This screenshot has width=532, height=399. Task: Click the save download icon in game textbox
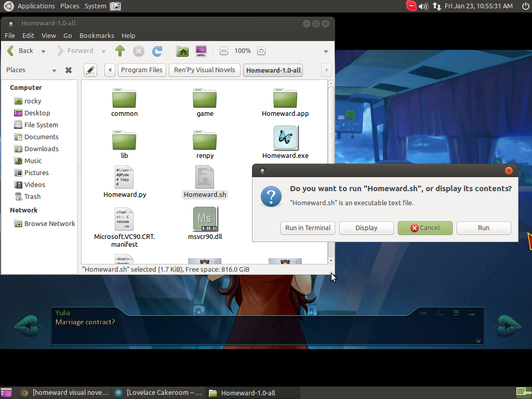pos(440,313)
